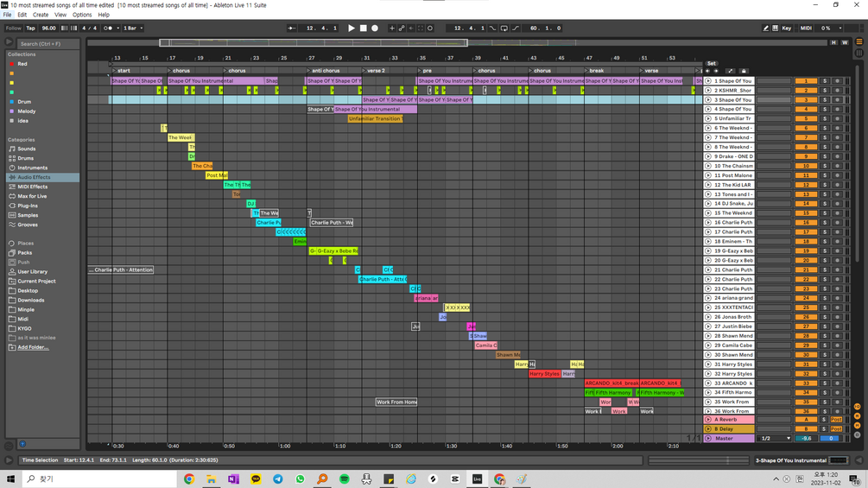Image resolution: width=868 pixels, height=488 pixels.
Task: Click Master volume value -9.6
Action: [x=806, y=438]
